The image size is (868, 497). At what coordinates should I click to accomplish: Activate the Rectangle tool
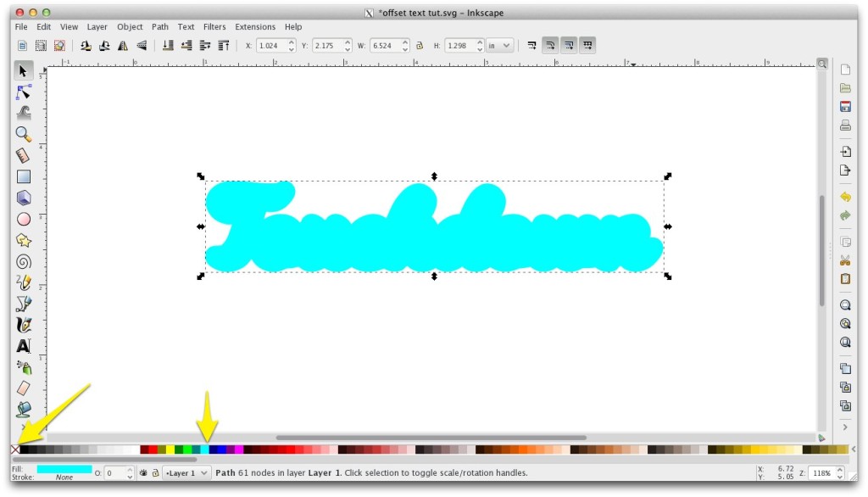tap(23, 176)
